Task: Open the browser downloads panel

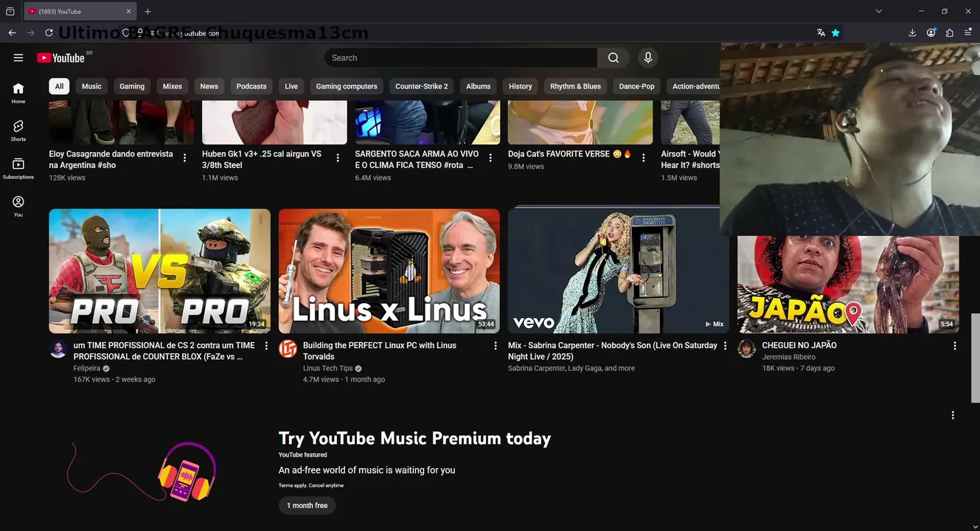Action: click(x=912, y=32)
